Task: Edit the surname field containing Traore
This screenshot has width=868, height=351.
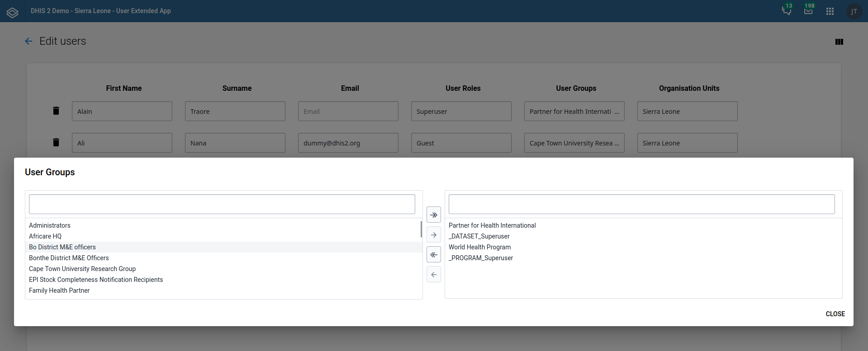Action: (x=235, y=111)
